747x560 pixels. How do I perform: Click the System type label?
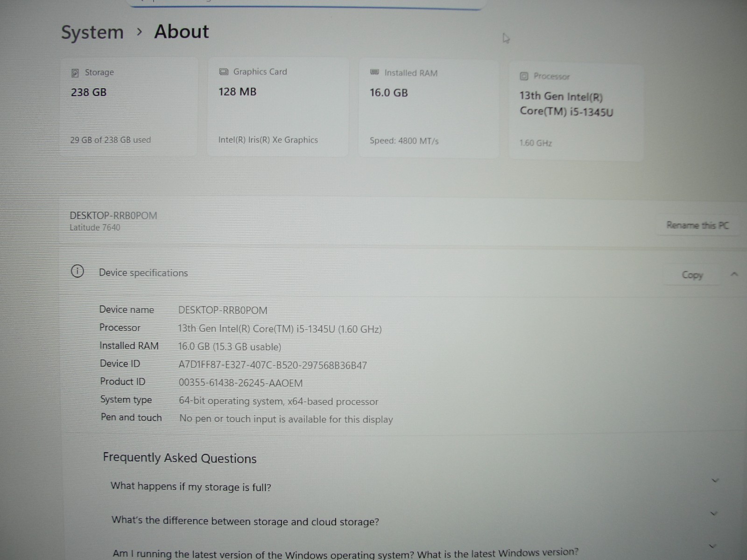click(126, 399)
